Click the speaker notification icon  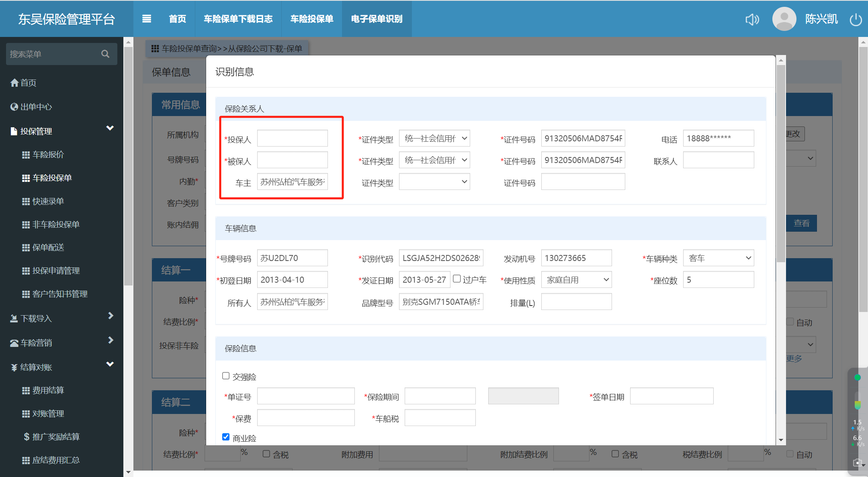[x=752, y=19]
